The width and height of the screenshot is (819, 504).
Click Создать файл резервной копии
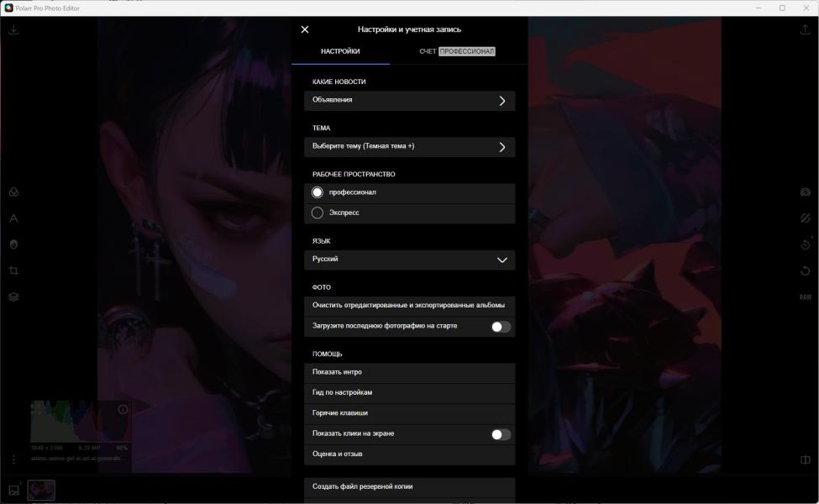[410, 486]
